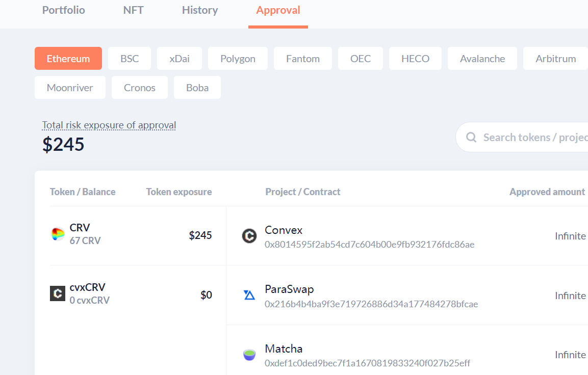Screen dimensions: 588x375
Task: Open the ParaSwap project name
Action: point(289,289)
